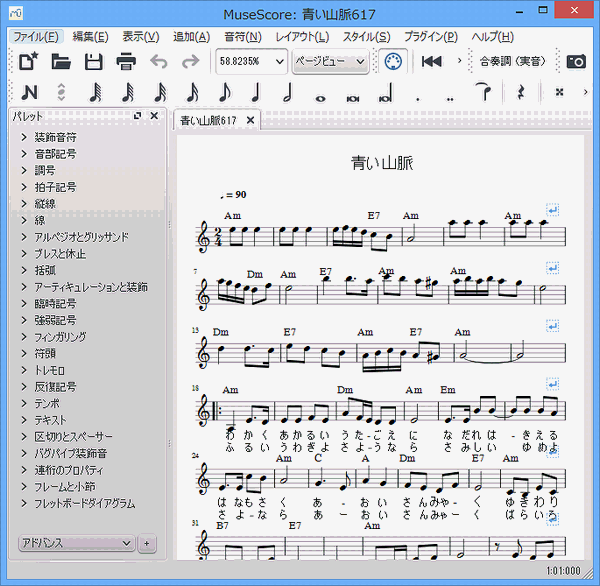Open the 音符(N) menu
This screenshot has height=586, width=600.
click(x=243, y=37)
